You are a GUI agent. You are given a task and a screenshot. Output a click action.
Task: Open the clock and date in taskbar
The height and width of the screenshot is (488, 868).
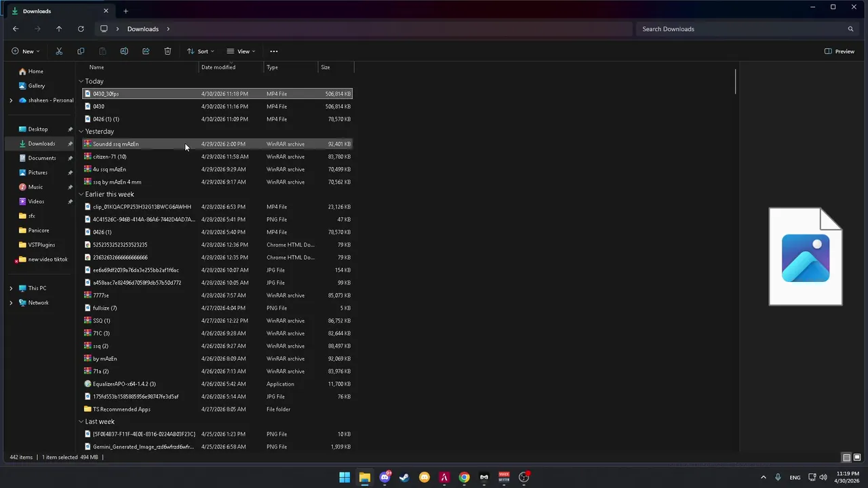tap(848, 477)
